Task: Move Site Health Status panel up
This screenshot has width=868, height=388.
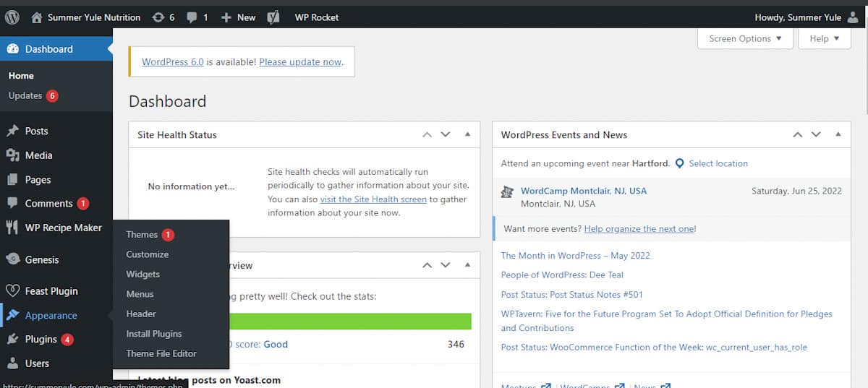Action: 427,134
